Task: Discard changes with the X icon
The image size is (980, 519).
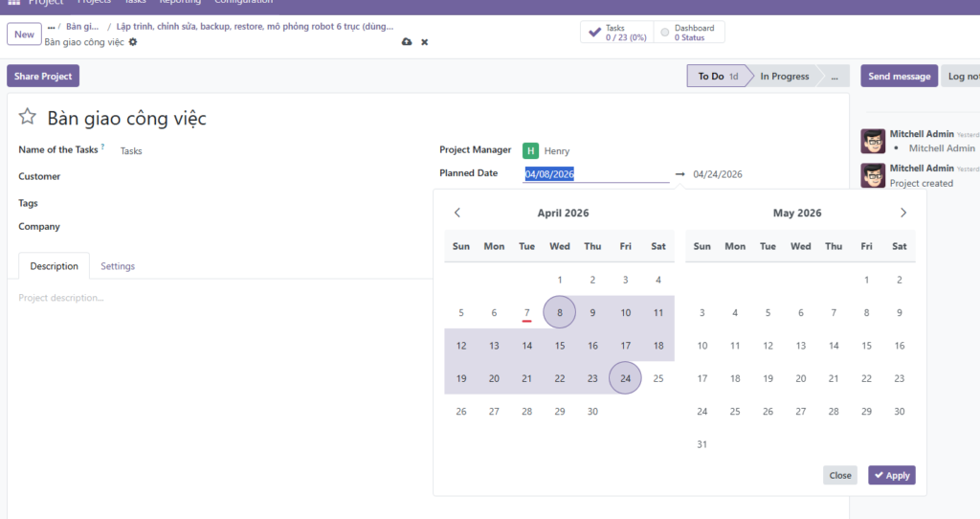Action: (425, 42)
